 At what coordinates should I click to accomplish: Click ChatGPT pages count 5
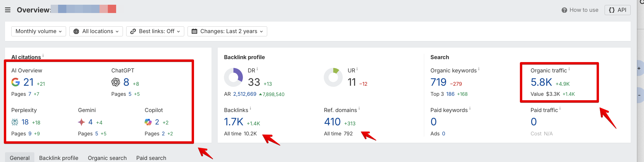pyautogui.click(x=130, y=94)
